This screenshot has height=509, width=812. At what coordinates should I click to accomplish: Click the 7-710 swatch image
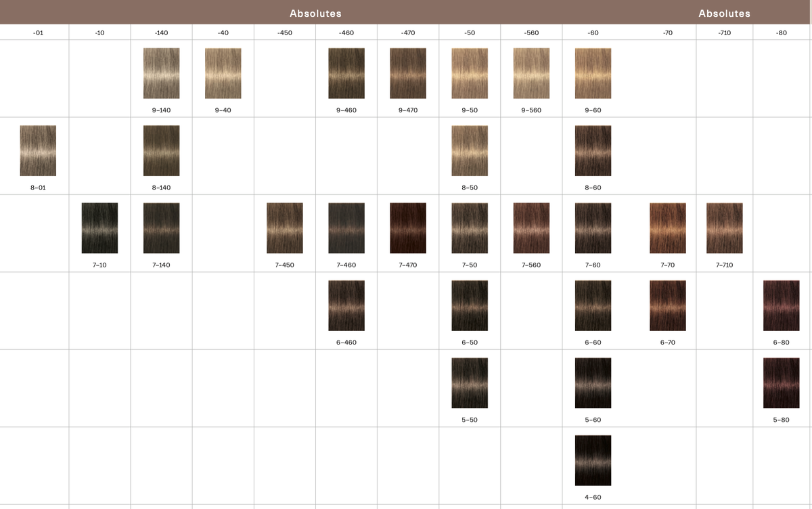[x=724, y=228]
